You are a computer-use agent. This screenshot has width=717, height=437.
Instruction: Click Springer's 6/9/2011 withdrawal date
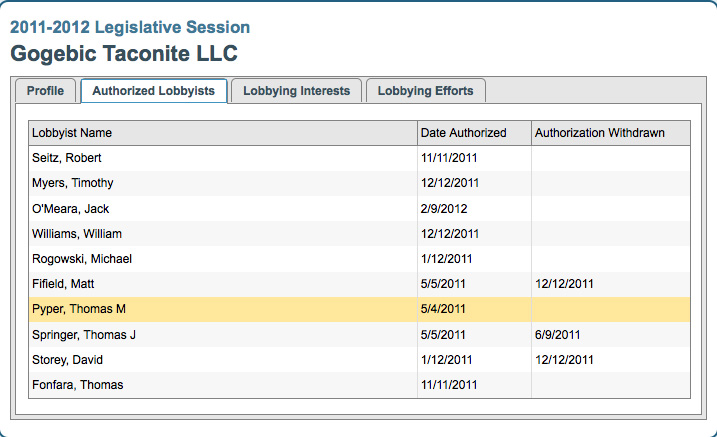click(558, 335)
